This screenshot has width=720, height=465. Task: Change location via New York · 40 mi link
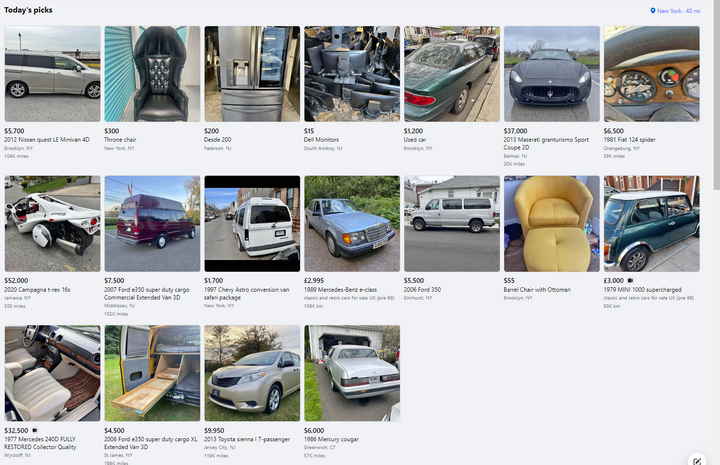[x=678, y=11]
